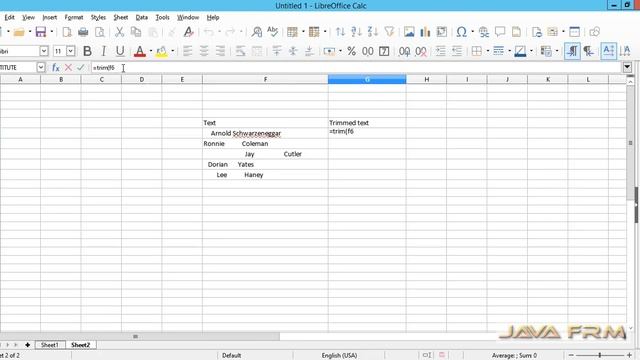Open the highlighting color dropdown arrow
This screenshot has width=640, height=360.
coord(172,51)
